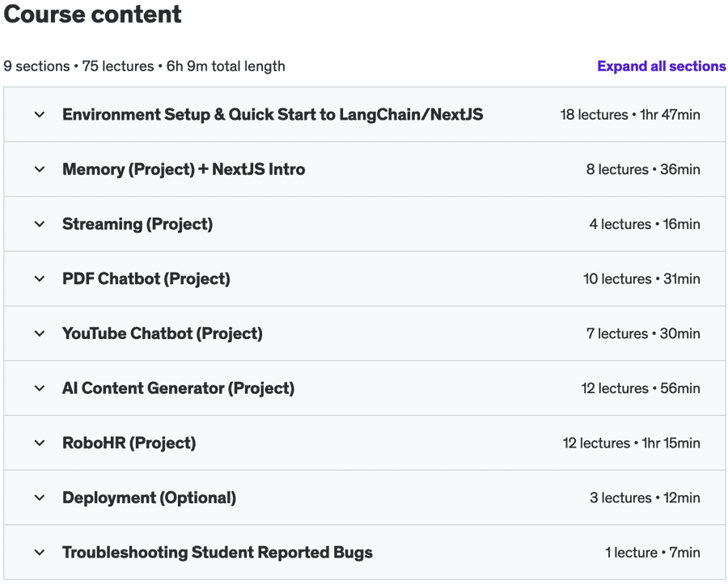Screen dimensions: 728x585
Task: Click Expand all sections link
Action: click(x=661, y=66)
